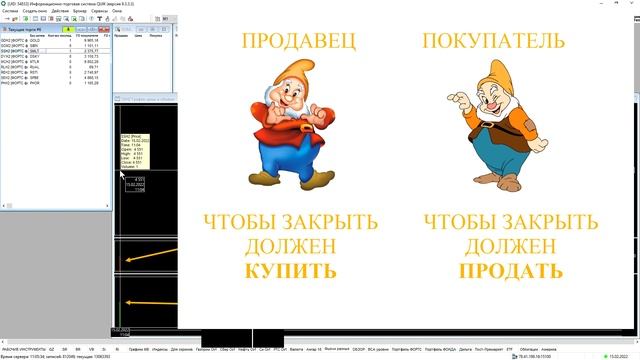Screen dimensions: 640x360
Task: Click the magnifier search table toolbar icon
Action: (x=66, y=19)
